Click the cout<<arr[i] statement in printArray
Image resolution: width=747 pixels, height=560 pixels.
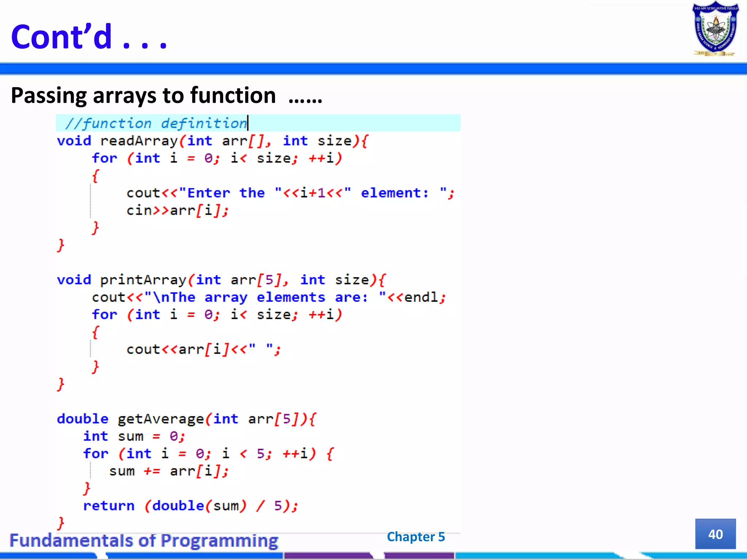tap(203, 350)
